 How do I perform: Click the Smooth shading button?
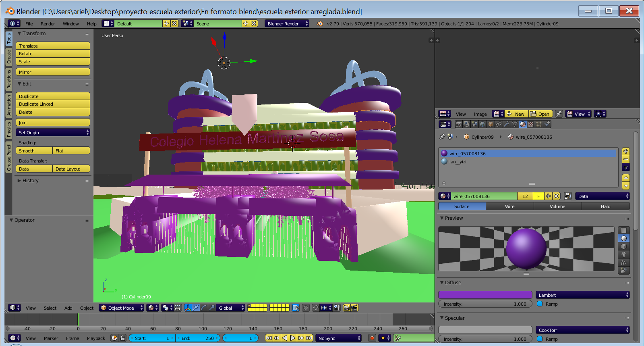coord(34,150)
